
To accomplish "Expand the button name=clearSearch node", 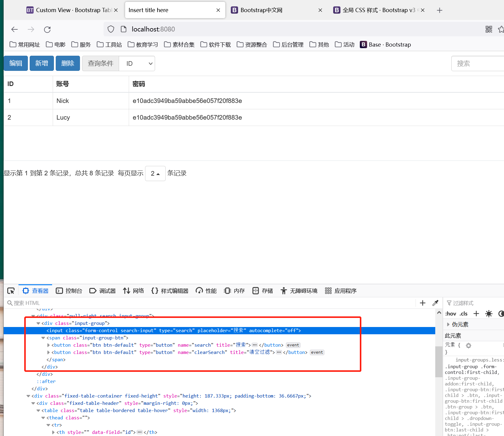I will 48,352.
